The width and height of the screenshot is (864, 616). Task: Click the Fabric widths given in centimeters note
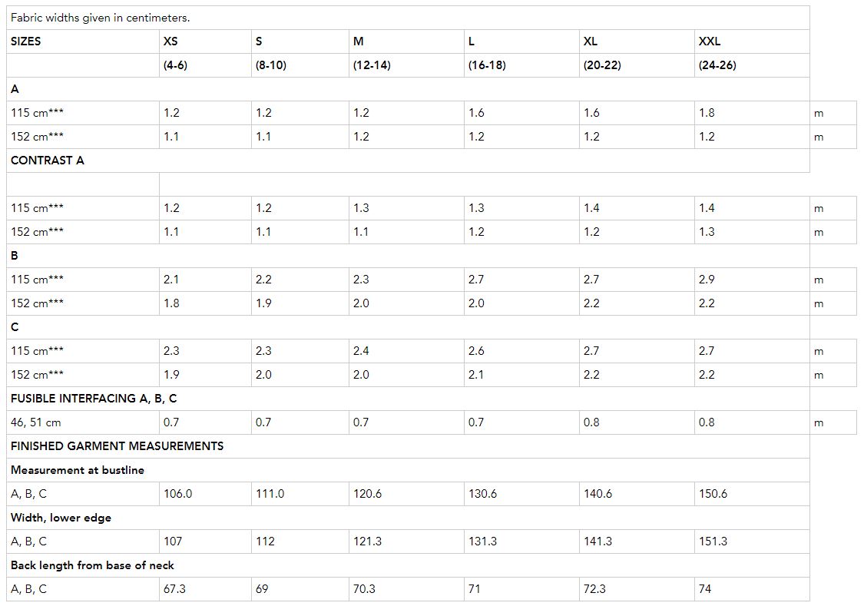[x=101, y=18]
